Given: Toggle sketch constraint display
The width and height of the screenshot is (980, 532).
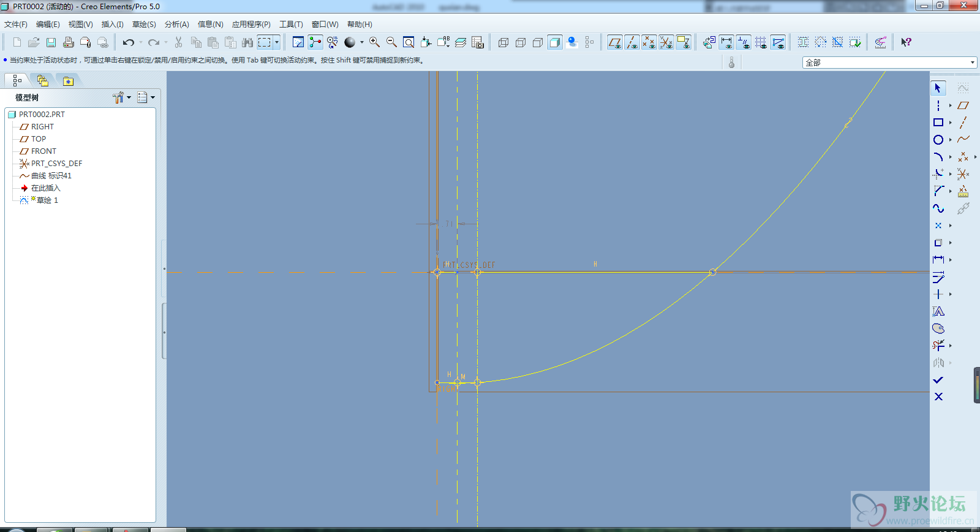Looking at the screenshot, I should coord(744,42).
